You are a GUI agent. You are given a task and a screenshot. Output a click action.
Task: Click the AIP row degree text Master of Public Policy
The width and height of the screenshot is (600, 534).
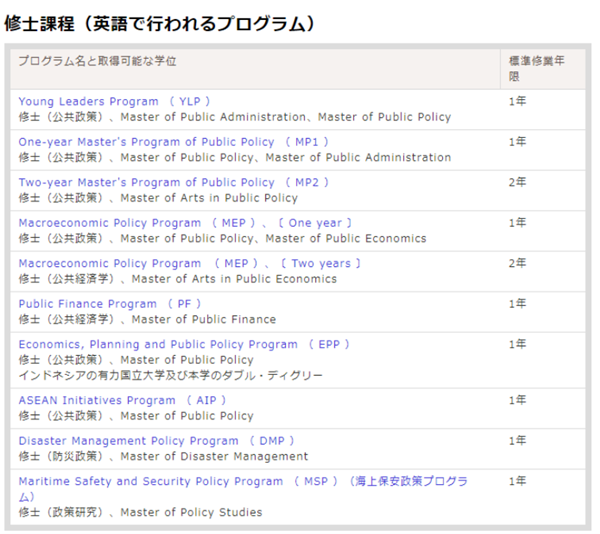pyautogui.click(x=187, y=416)
